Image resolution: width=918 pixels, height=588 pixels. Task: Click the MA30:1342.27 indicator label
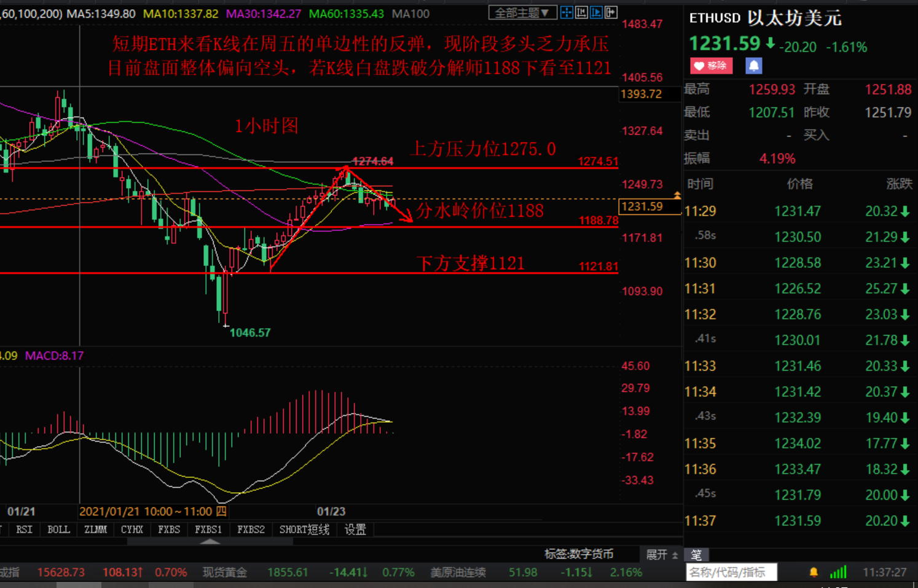coord(264,14)
